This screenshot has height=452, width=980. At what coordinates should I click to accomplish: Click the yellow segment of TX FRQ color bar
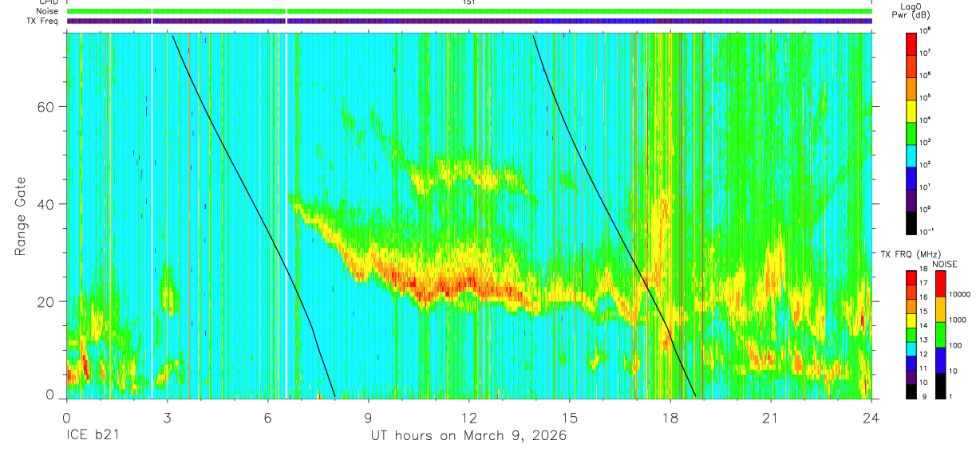(x=911, y=320)
